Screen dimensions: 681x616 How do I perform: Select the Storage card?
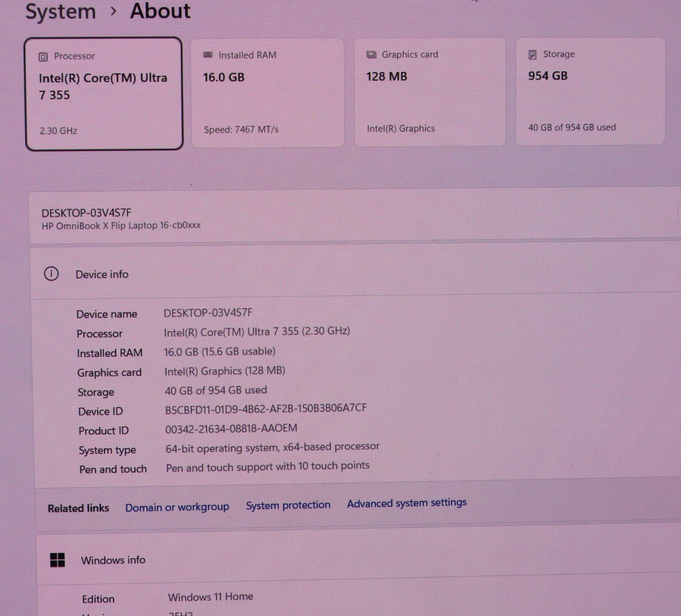[590, 91]
